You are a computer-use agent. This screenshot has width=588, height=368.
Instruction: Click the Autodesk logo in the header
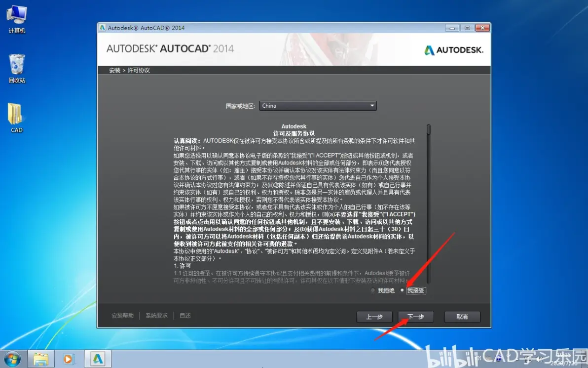[454, 50]
